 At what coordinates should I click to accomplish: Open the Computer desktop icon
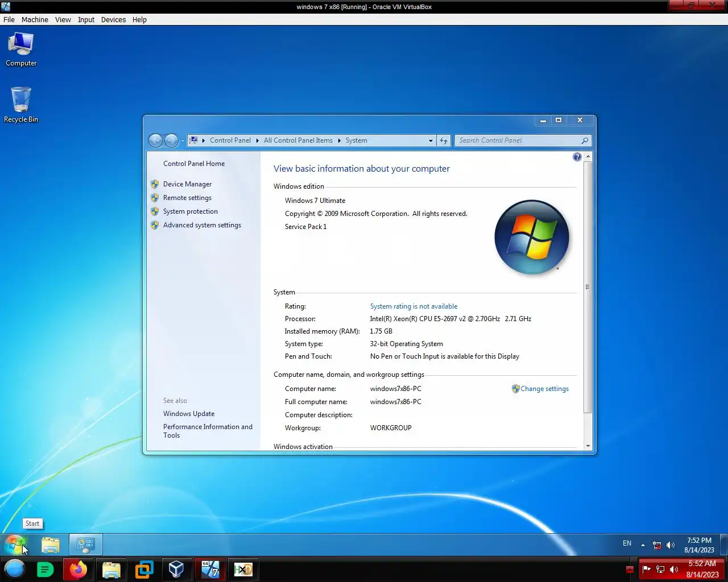(21, 49)
